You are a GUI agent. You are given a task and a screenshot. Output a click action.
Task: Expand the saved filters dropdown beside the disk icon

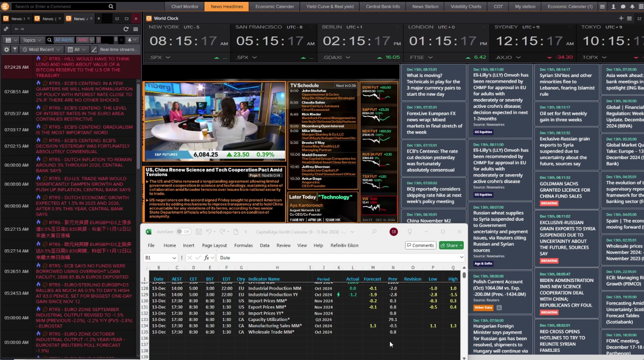(x=16, y=40)
